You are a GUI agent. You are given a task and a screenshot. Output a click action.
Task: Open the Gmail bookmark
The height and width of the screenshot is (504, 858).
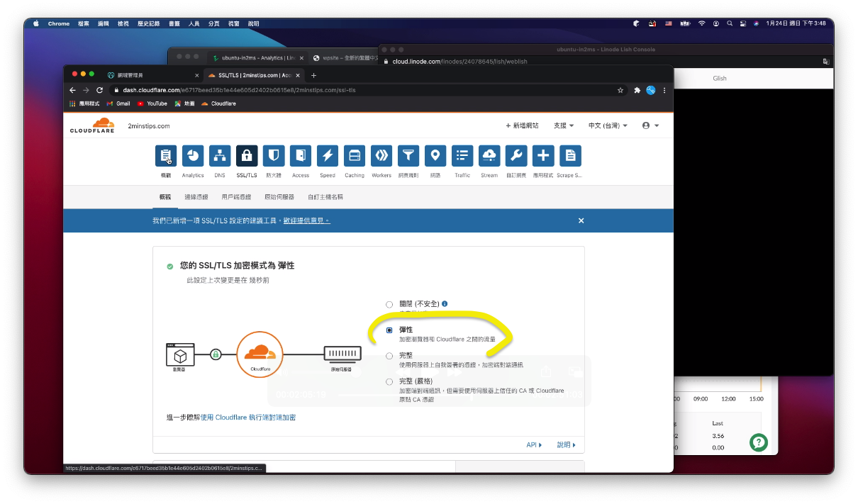(119, 103)
